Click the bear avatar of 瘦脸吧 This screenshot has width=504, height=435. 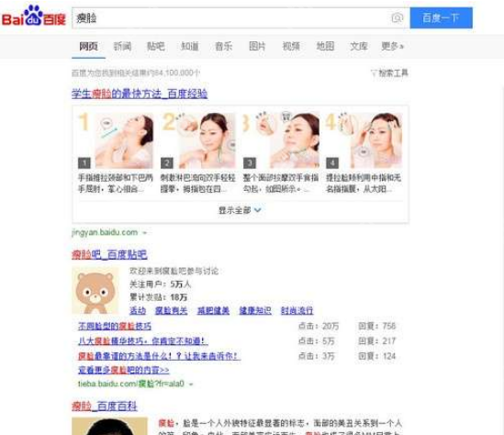(95, 290)
